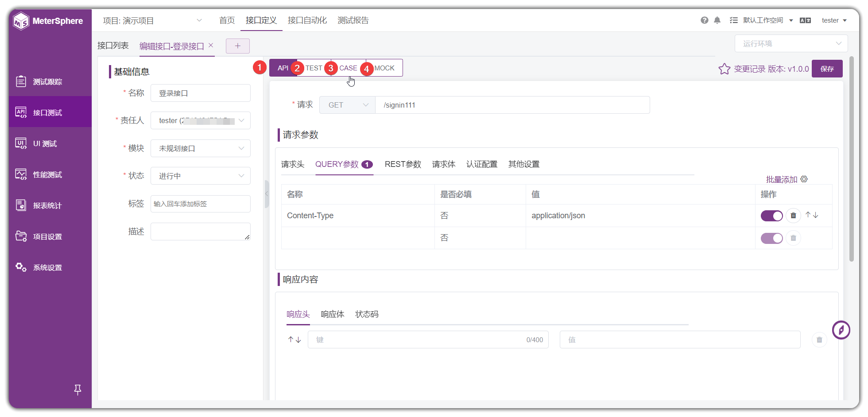The height and width of the screenshot is (417, 868).
Task: Open 项目设置 in the sidebar
Action: pos(50,236)
